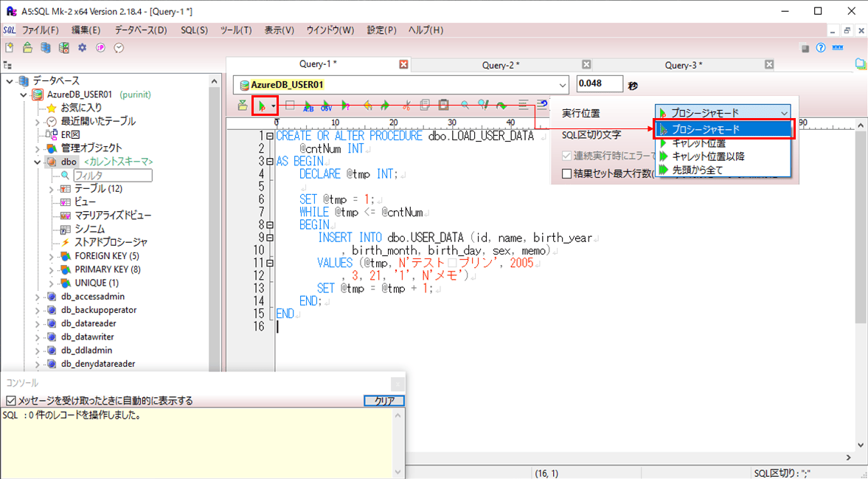Select 先頭から全て option
The height and width of the screenshot is (479, 868).
click(x=723, y=170)
